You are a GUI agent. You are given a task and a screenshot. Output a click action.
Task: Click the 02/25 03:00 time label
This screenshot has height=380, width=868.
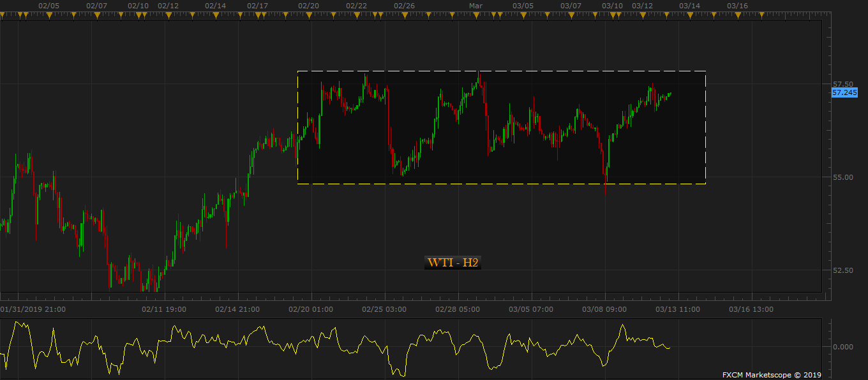(384, 309)
